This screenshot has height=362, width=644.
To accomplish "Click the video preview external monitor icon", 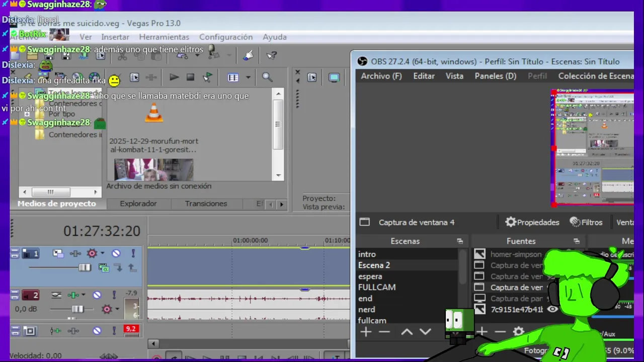I will tap(334, 77).
